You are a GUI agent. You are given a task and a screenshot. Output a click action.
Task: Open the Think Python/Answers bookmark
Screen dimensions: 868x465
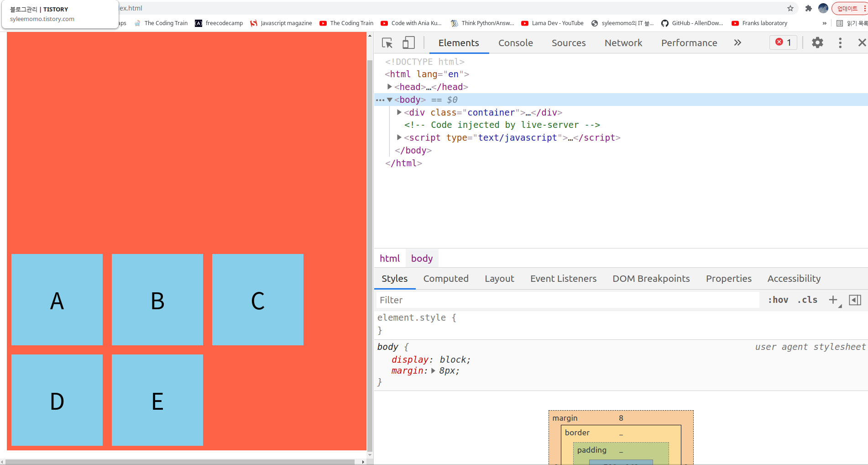(482, 23)
